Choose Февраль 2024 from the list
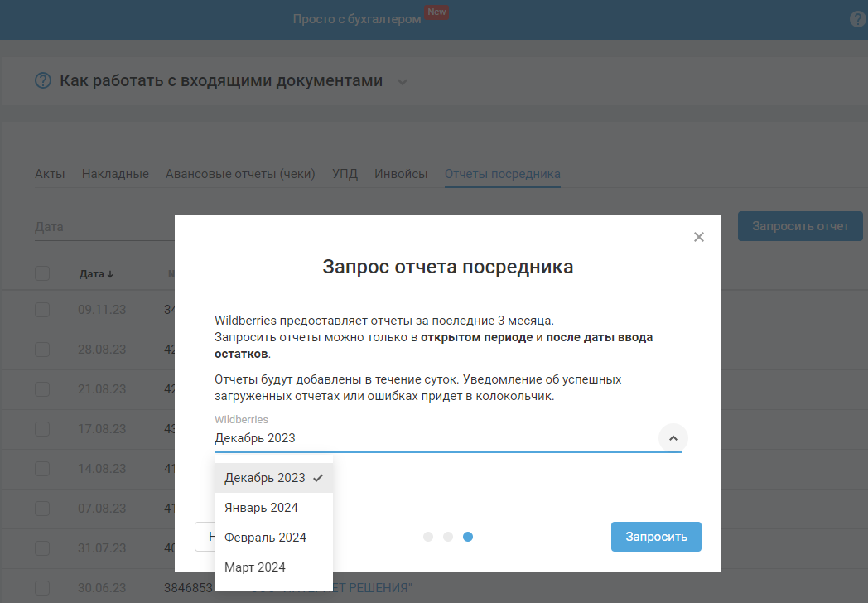Viewport: 868px width, 603px height. click(273, 538)
